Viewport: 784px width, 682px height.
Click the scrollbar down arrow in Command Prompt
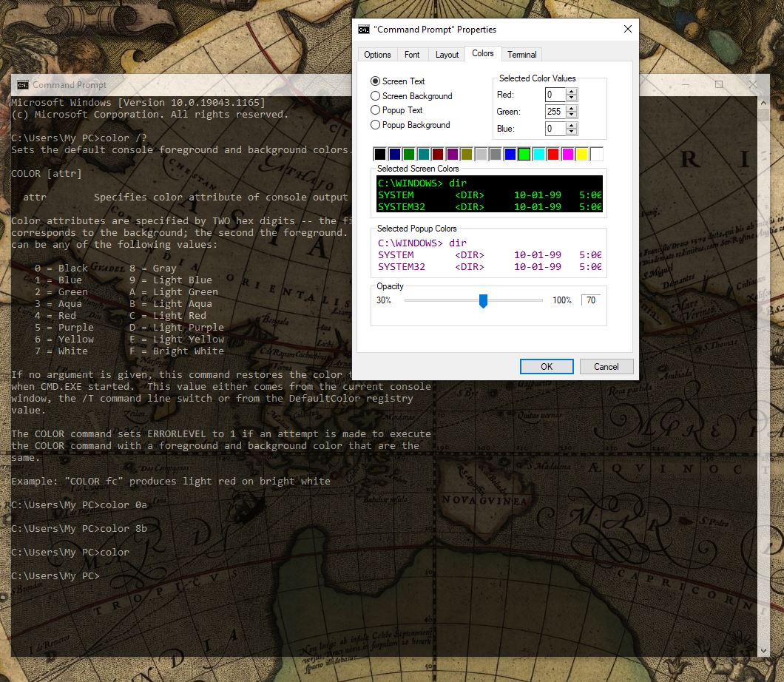tap(763, 649)
